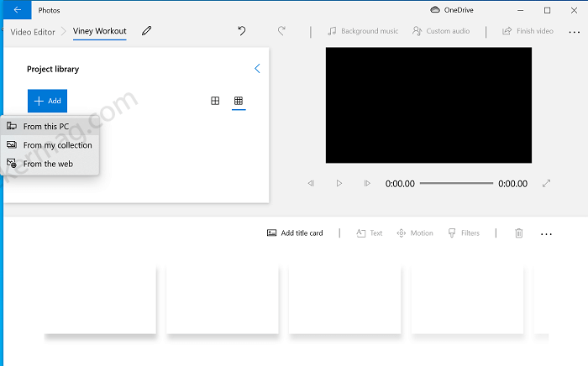Play the video preview
588x366 pixels.
click(339, 183)
